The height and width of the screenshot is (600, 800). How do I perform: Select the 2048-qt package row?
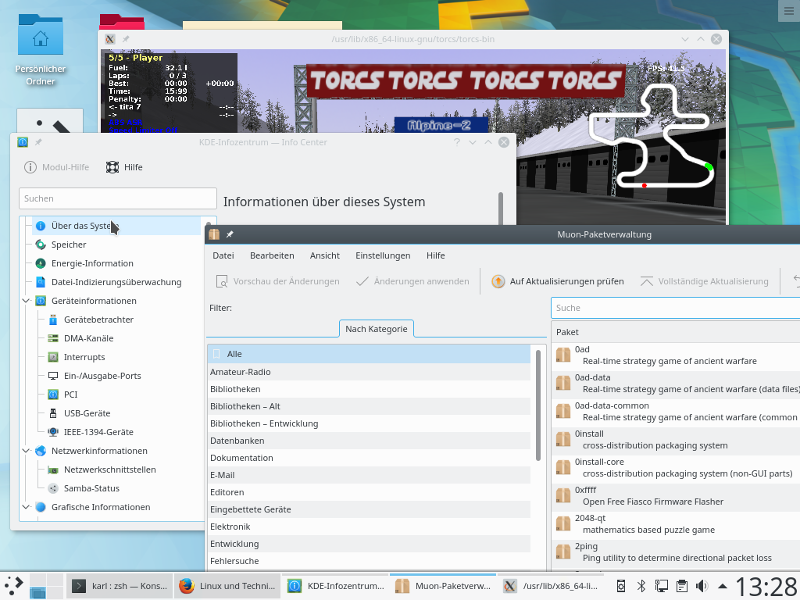click(x=676, y=523)
